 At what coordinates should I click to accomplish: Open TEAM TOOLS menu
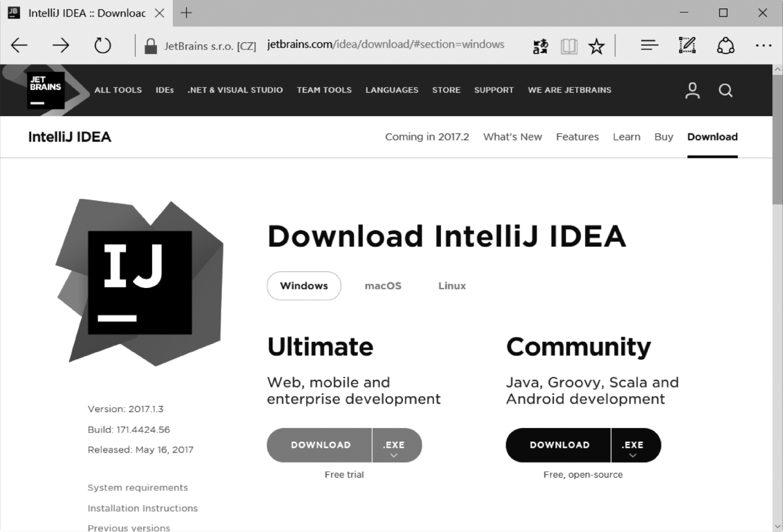(x=324, y=90)
